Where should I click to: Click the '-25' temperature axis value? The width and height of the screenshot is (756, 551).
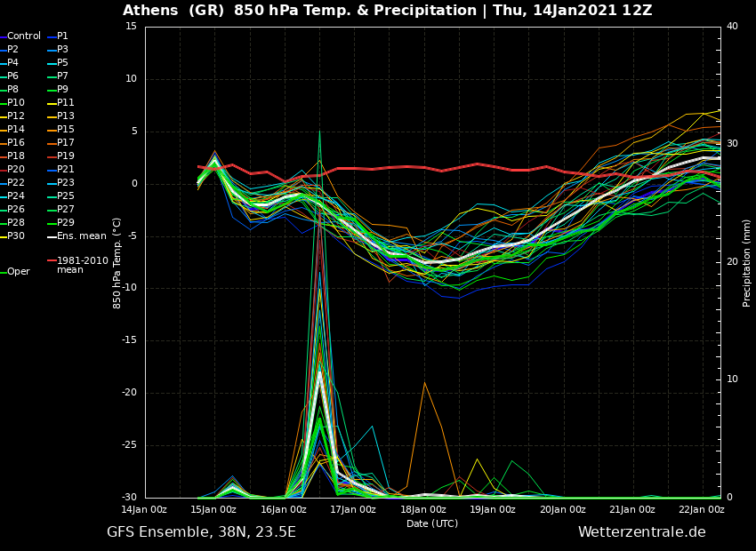point(129,445)
